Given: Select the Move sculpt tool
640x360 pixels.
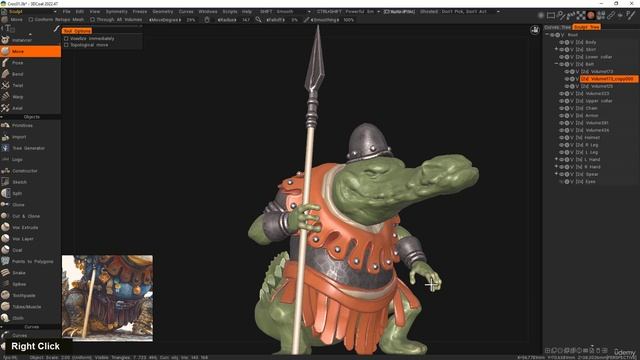Looking at the screenshot, I should [31, 51].
